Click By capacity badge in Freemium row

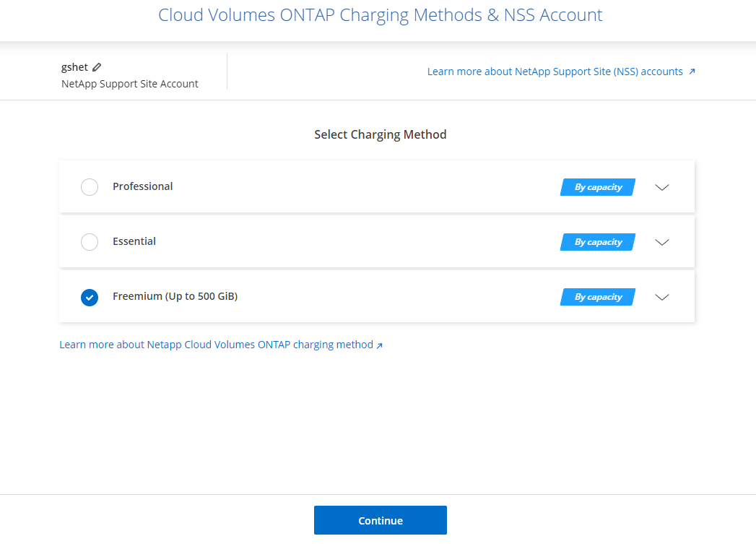[598, 297]
